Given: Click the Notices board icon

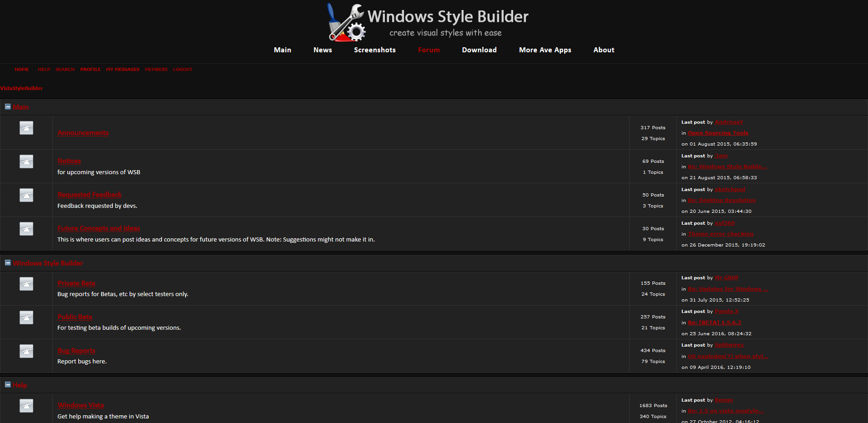Looking at the screenshot, I should click(x=26, y=161).
